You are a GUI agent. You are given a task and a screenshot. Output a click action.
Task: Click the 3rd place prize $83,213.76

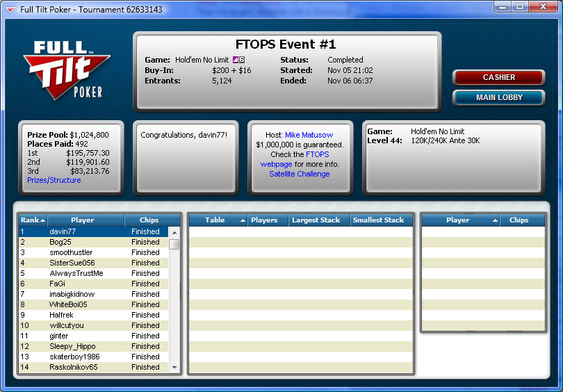pyautogui.click(x=90, y=171)
